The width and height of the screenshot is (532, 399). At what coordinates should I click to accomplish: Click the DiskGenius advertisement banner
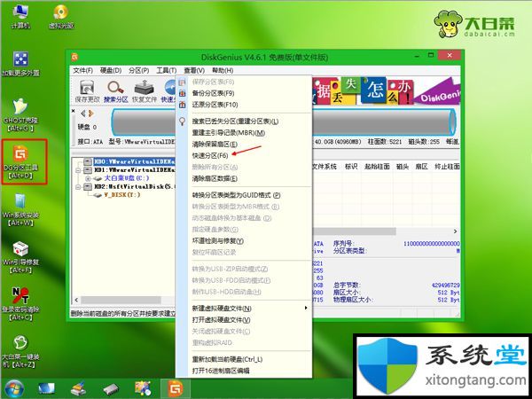tap(386, 91)
